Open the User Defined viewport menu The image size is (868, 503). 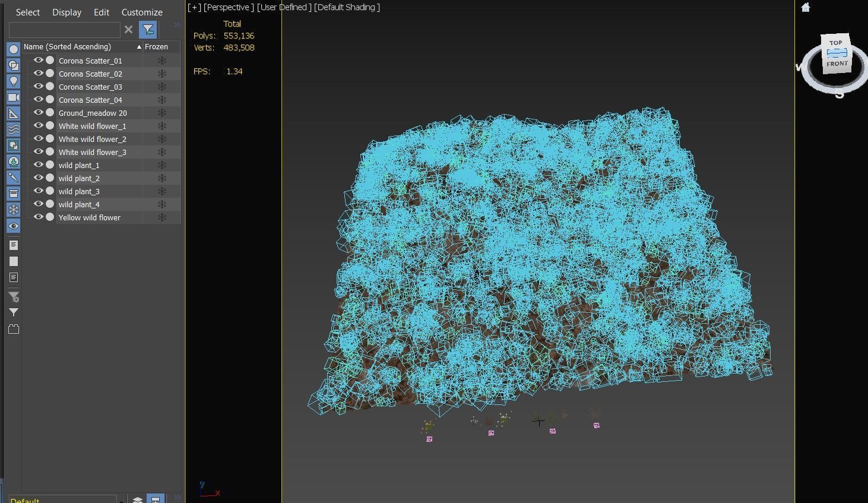click(284, 7)
